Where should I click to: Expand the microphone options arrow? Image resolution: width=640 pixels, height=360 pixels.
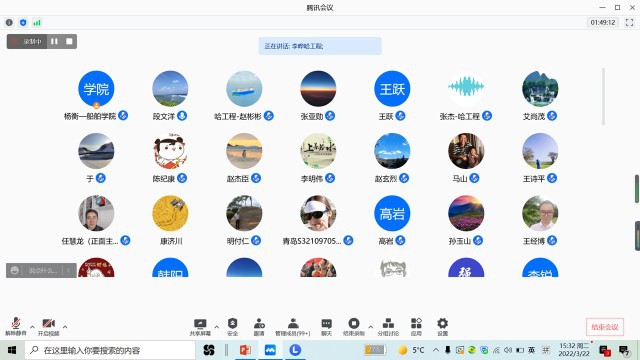tap(32, 327)
